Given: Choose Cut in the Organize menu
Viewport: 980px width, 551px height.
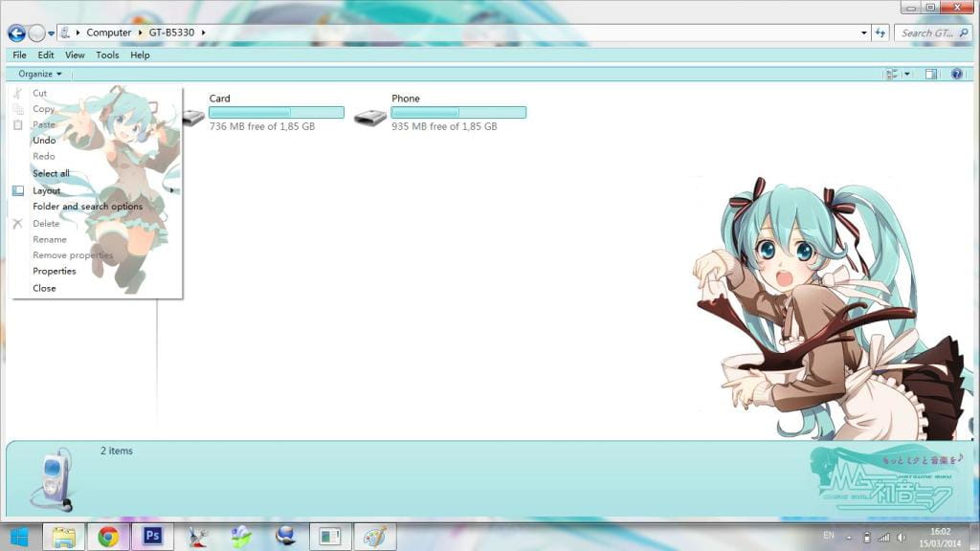Looking at the screenshot, I should click(40, 93).
